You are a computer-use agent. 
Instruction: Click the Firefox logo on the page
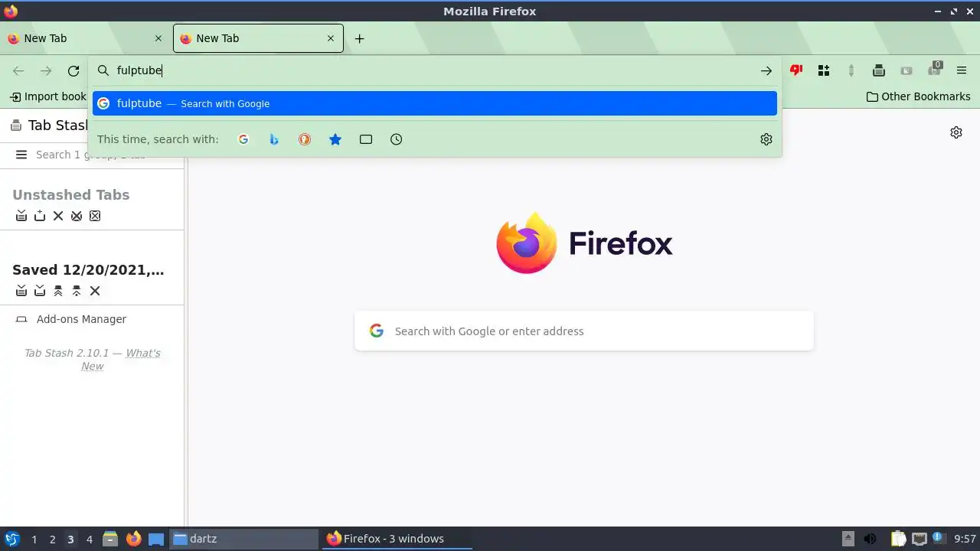point(584,243)
